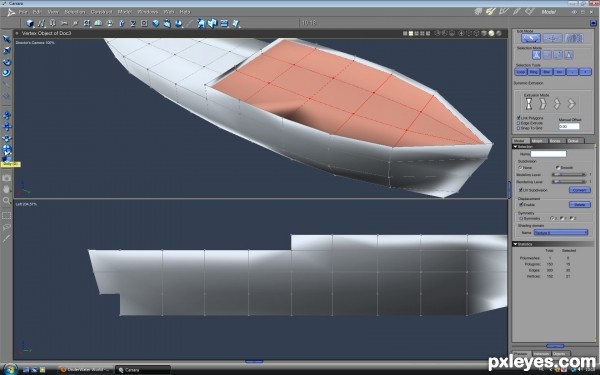Collapse the Statistics section
This screenshot has width=600, height=375.
(515, 244)
